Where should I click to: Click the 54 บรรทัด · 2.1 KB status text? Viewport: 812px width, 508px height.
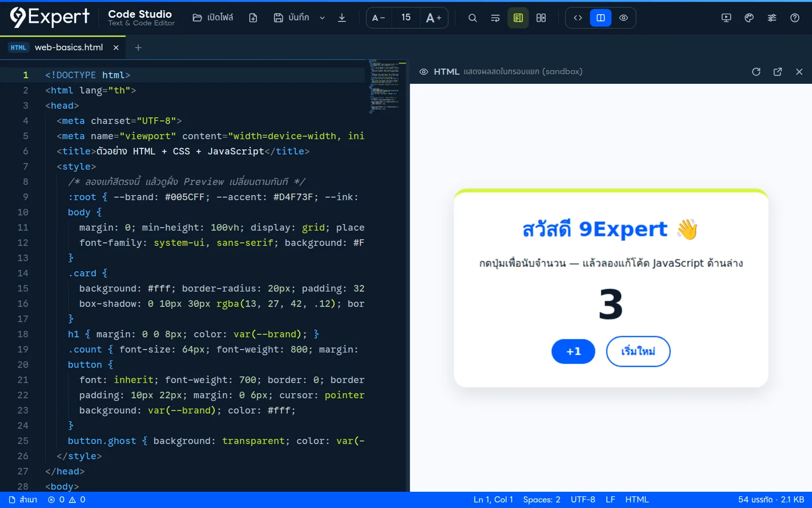pos(771,500)
